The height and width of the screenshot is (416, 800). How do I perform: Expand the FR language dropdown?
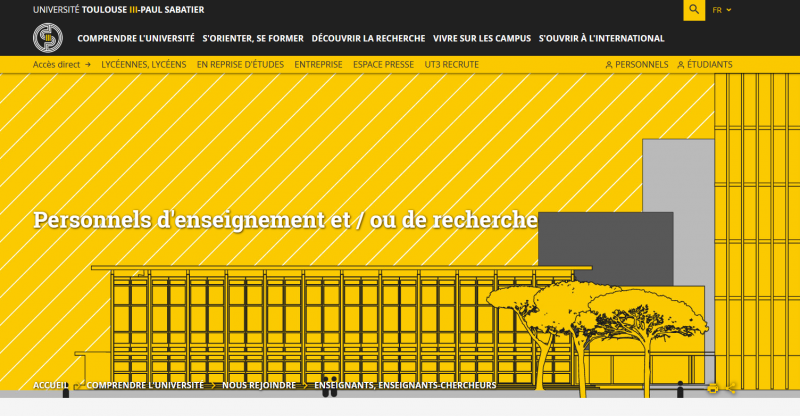[722, 10]
